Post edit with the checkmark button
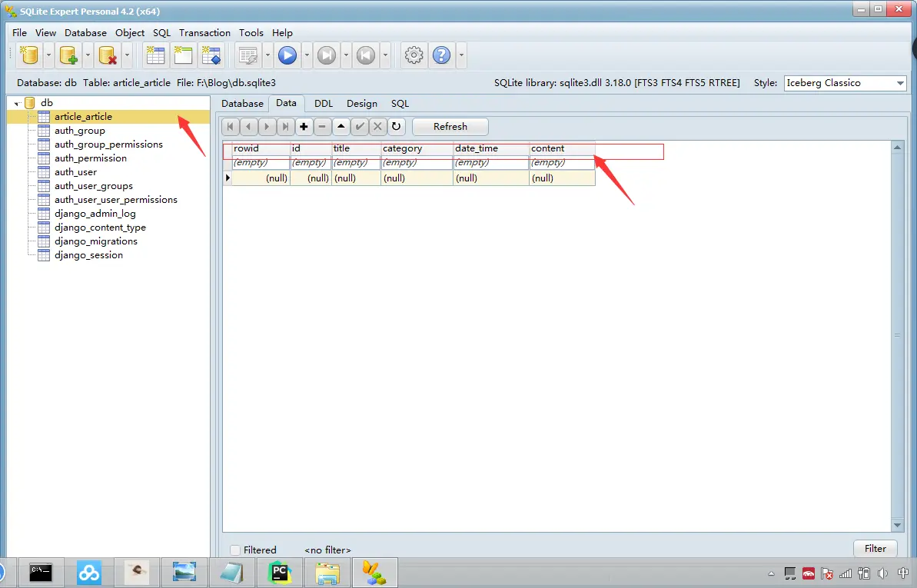The height and width of the screenshot is (588, 917). click(x=359, y=126)
